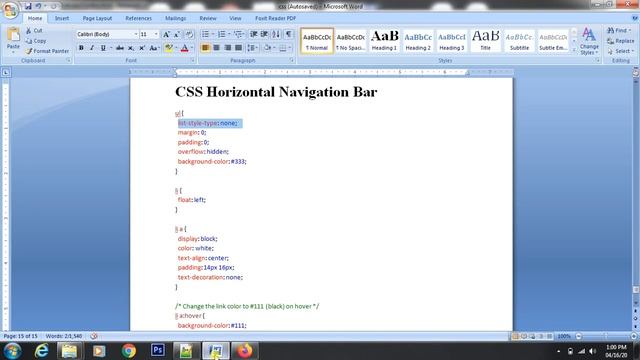The image size is (640, 360).
Task: Shrink font size
Action: pyautogui.click(x=177, y=34)
